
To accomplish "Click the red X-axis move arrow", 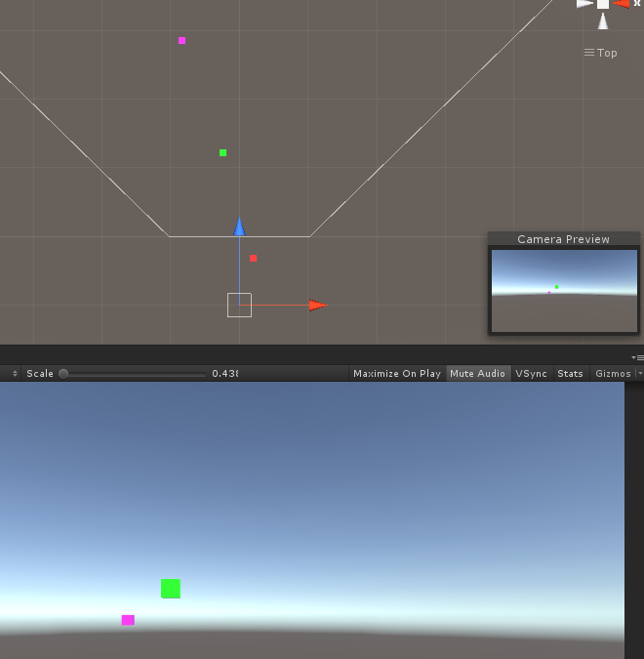I will [318, 306].
